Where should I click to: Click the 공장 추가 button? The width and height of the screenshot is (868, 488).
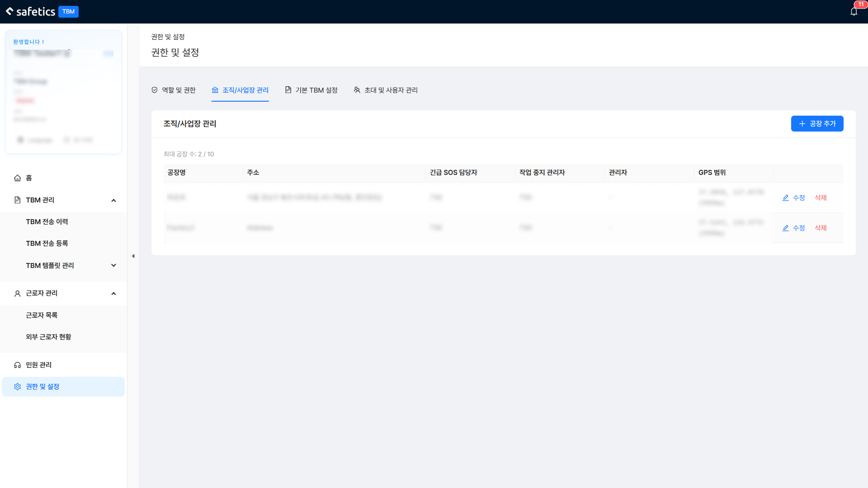[817, 124]
